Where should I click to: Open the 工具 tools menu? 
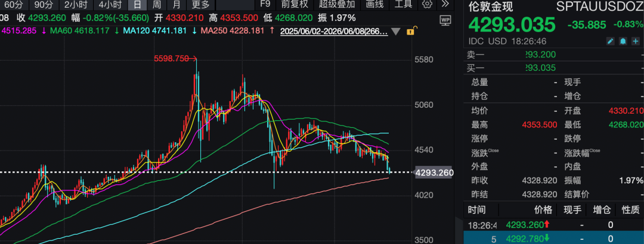pos(403,5)
